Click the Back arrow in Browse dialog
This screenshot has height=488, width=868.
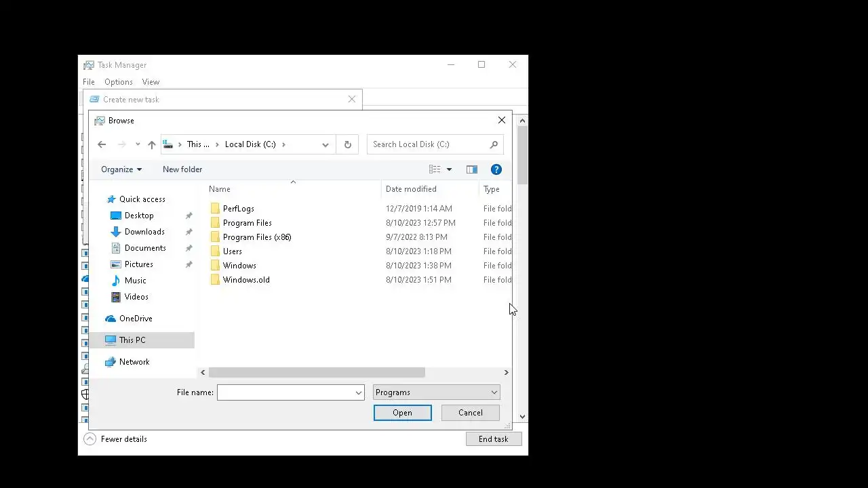tap(102, 144)
